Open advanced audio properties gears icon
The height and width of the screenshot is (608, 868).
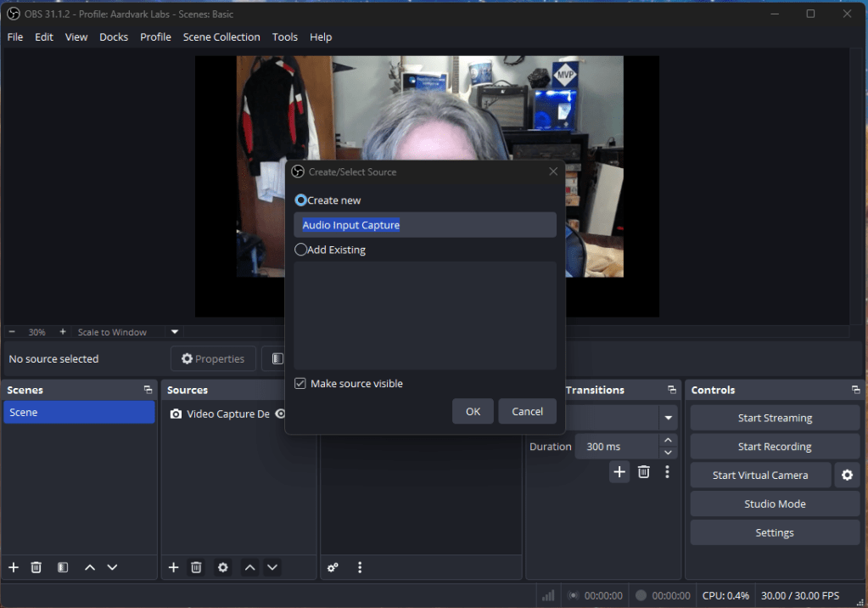(333, 567)
